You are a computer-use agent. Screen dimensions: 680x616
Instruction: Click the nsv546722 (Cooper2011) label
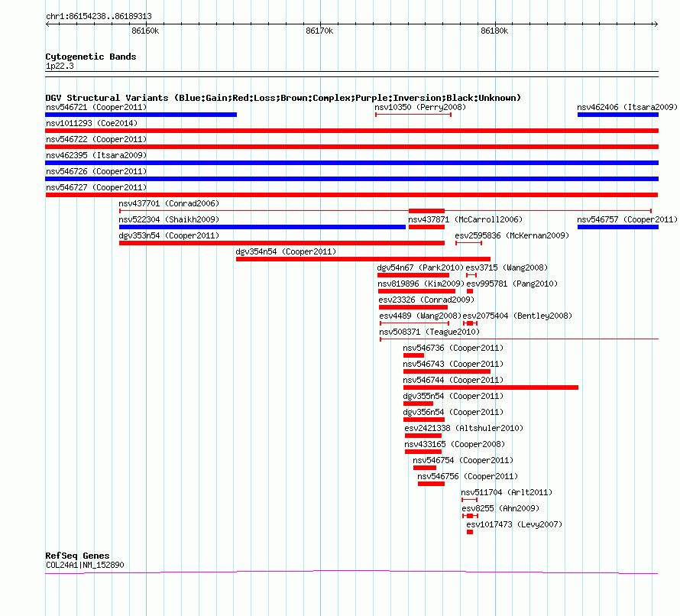[x=96, y=139]
